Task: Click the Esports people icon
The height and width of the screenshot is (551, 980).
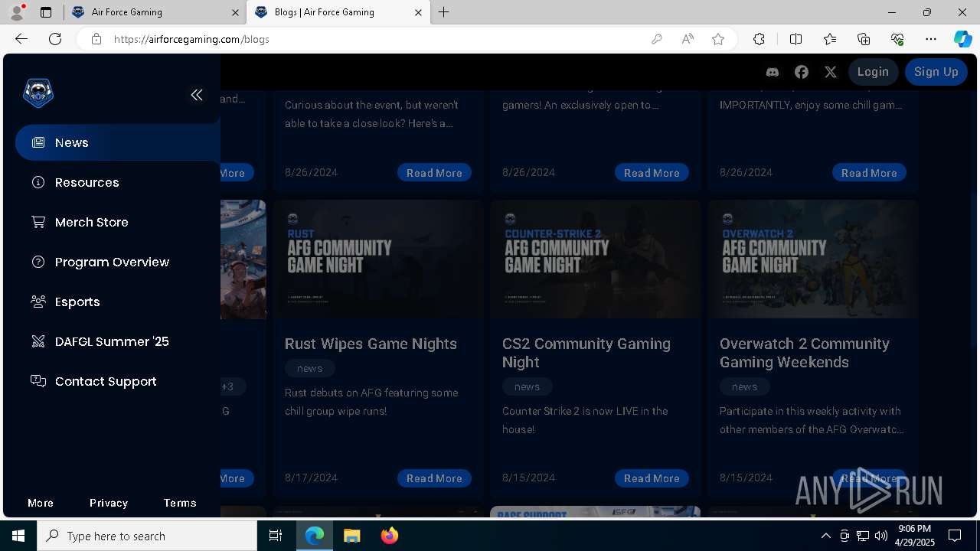Action: [x=38, y=302]
